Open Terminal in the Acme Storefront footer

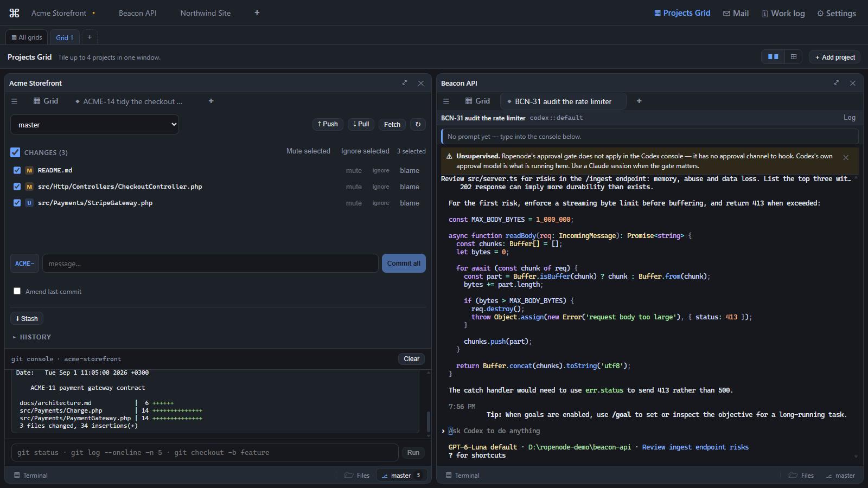pyautogui.click(x=31, y=476)
